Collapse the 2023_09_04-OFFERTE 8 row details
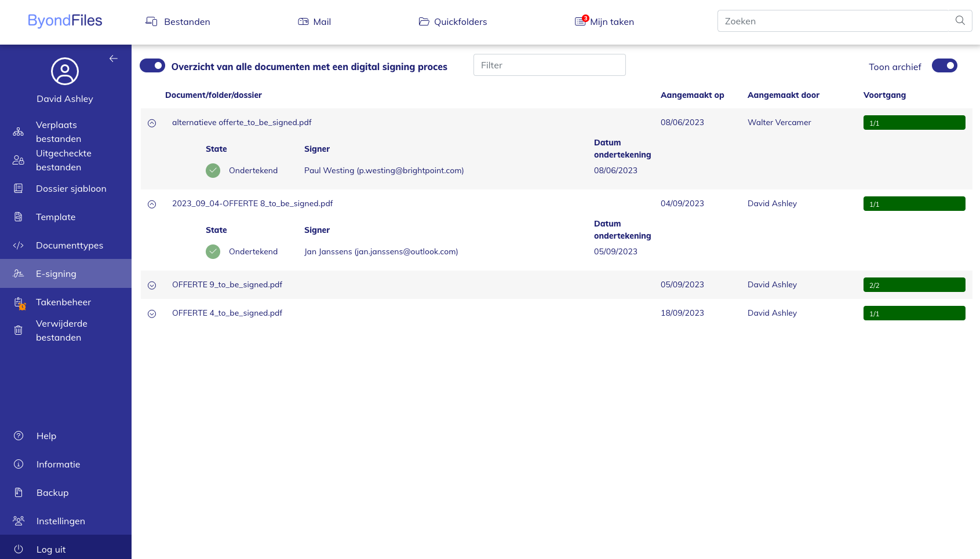Screen dimensions: 980x559 pyautogui.click(x=152, y=204)
